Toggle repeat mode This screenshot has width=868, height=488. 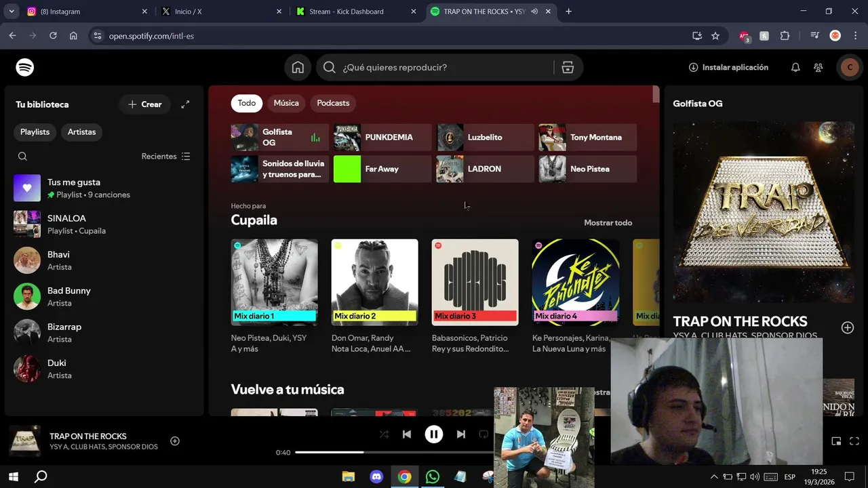(484, 434)
